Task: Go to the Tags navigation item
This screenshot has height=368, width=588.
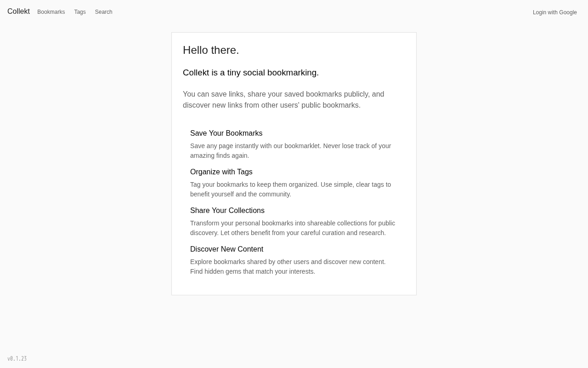Action: [80, 12]
